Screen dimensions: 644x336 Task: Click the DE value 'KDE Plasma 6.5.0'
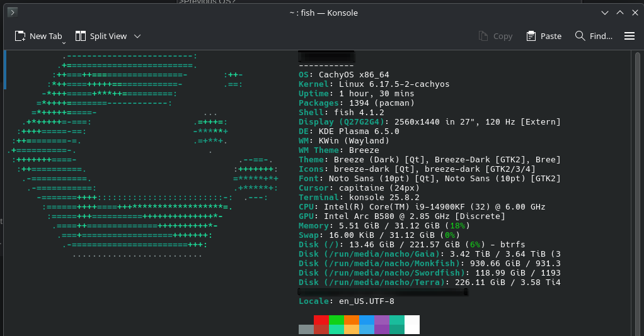359,132
